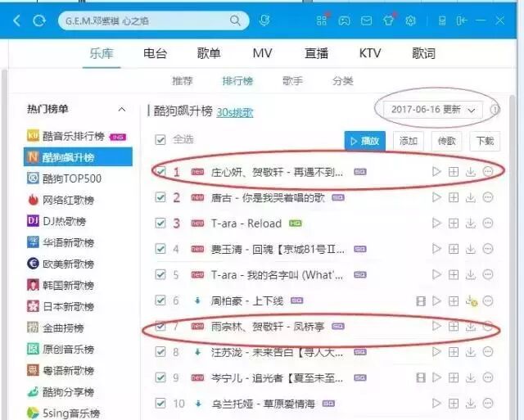This screenshot has width=524, height=420.
Task: Play T-ara - Reload
Action: coord(436,223)
